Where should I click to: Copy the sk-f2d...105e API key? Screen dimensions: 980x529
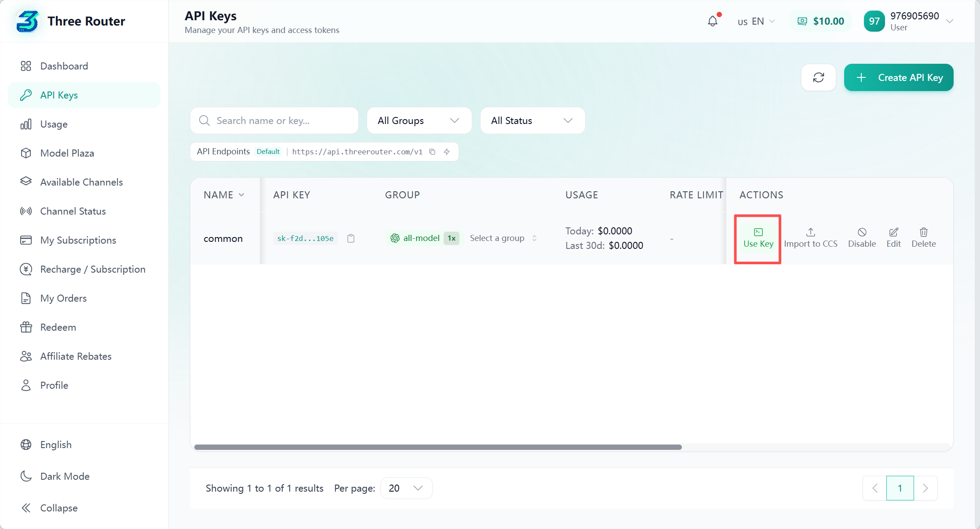point(351,238)
